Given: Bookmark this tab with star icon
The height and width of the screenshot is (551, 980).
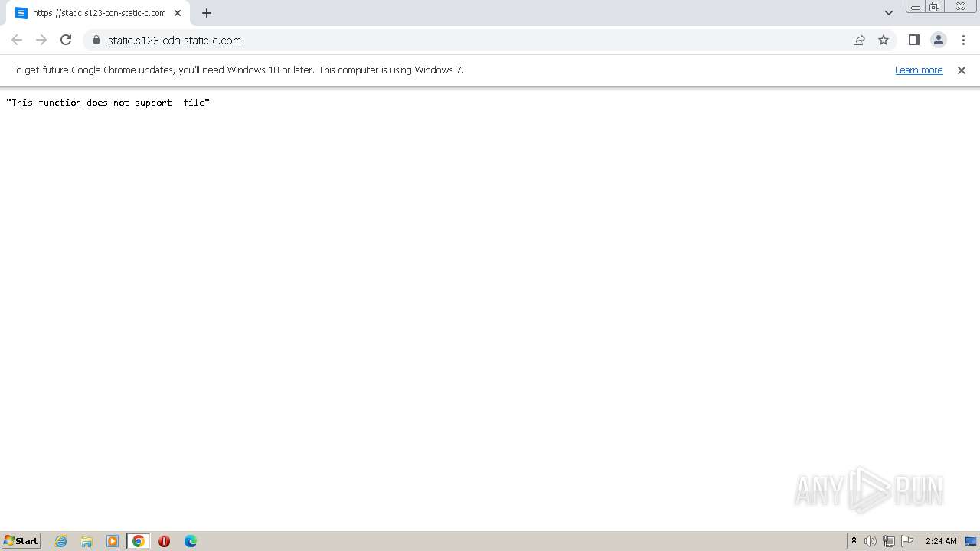Looking at the screenshot, I should tap(884, 40).
